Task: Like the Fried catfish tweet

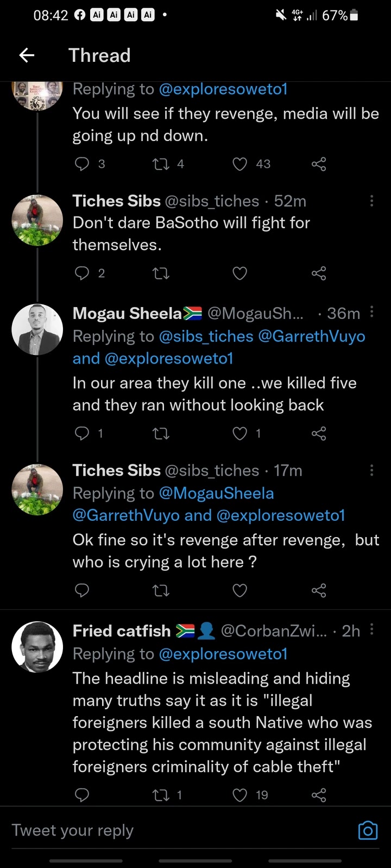Action: click(240, 795)
